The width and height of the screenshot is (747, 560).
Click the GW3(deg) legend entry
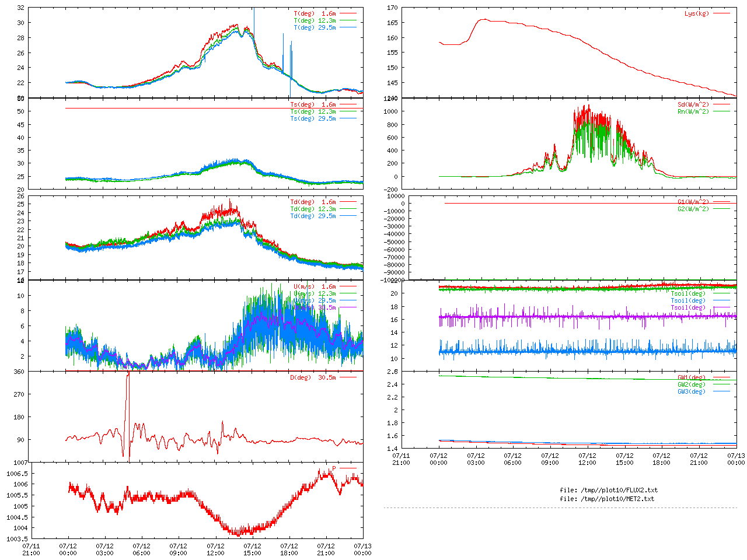click(692, 391)
